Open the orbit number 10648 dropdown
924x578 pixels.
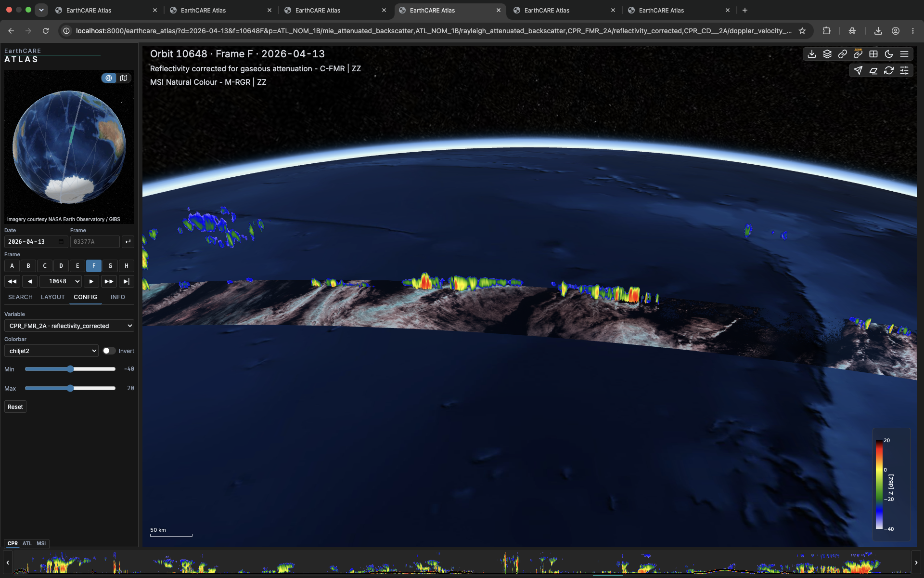[60, 281]
